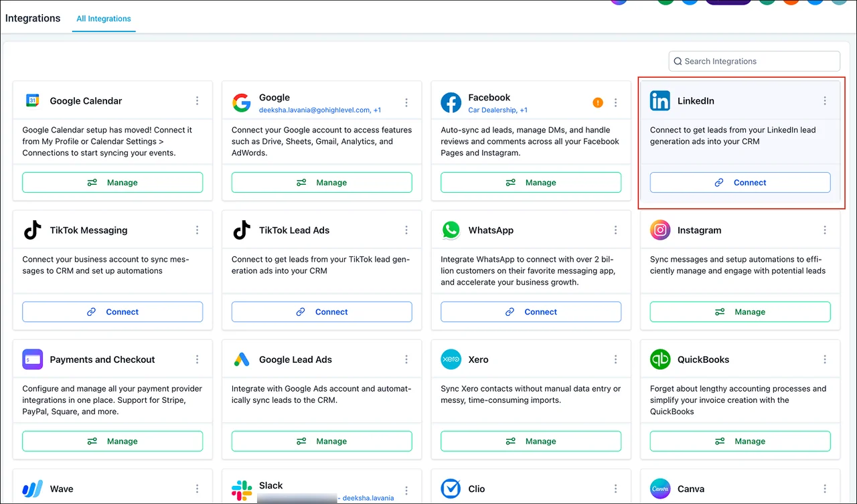Manage the Instagram integration
Viewport: 857px width, 504px height.
coord(741,312)
